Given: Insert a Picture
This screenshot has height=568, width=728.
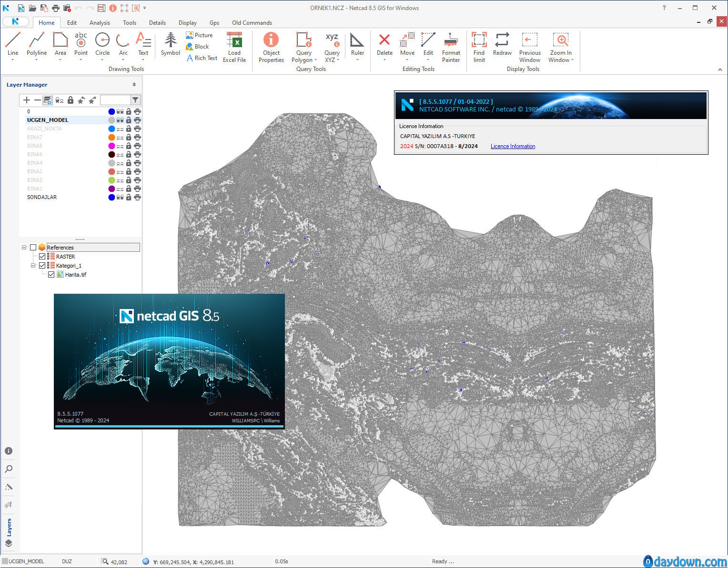Looking at the screenshot, I should [x=199, y=35].
